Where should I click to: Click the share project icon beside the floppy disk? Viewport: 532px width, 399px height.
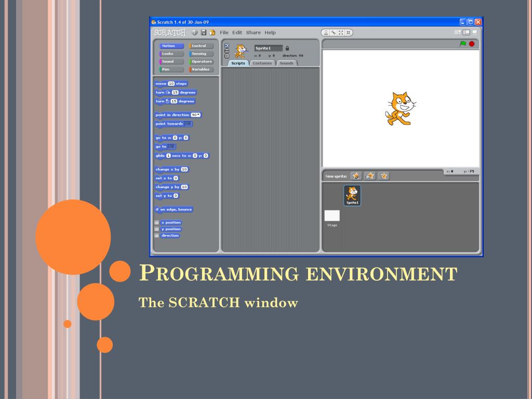point(212,33)
